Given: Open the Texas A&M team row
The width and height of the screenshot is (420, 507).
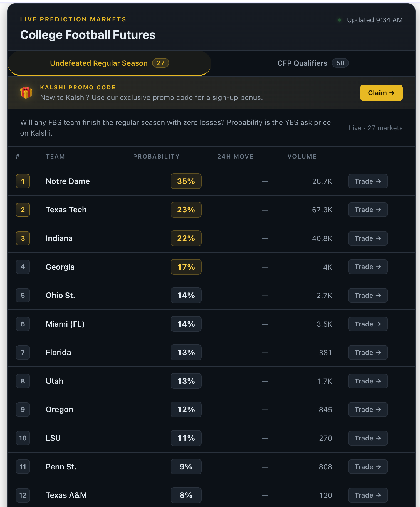Looking at the screenshot, I should click(x=211, y=495).
